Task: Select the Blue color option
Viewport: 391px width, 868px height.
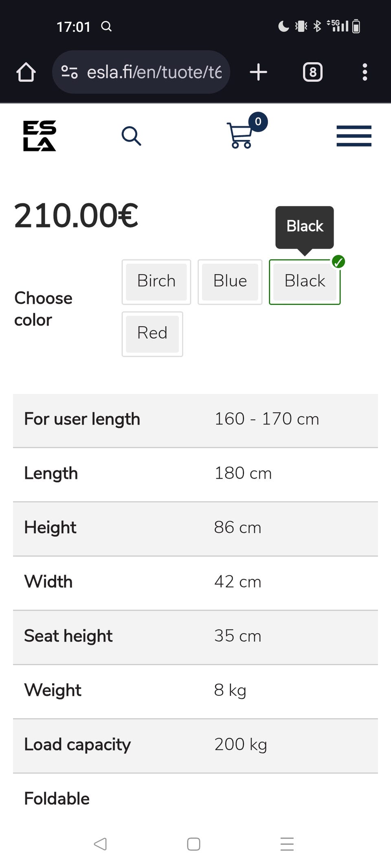Action: point(230,282)
